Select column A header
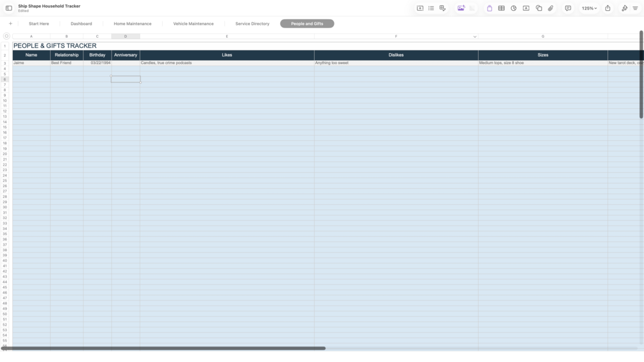This screenshot has height=362, width=644. [x=31, y=37]
